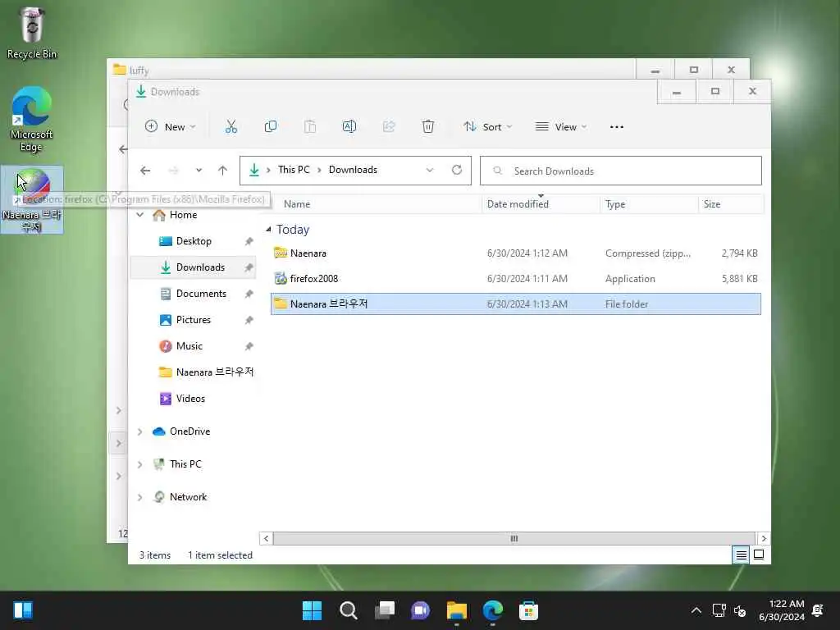The height and width of the screenshot is (630, 840).
Task: Click muted volume tray icon
Action: (740, 610)
